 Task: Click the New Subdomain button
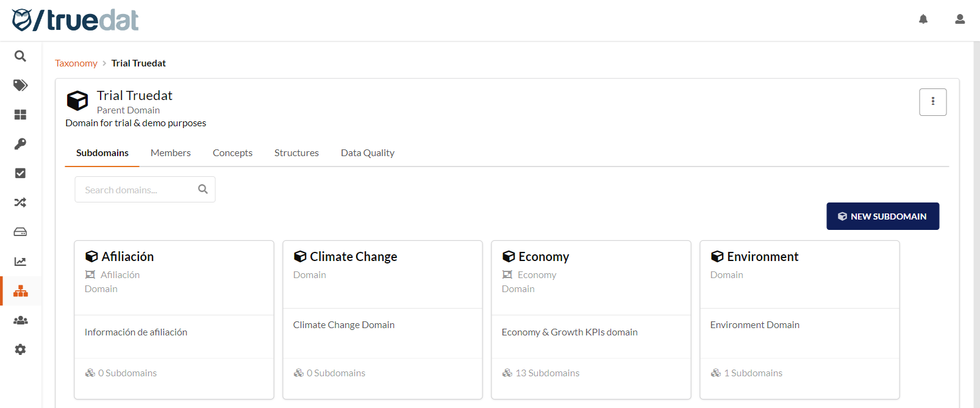[882, 217]
